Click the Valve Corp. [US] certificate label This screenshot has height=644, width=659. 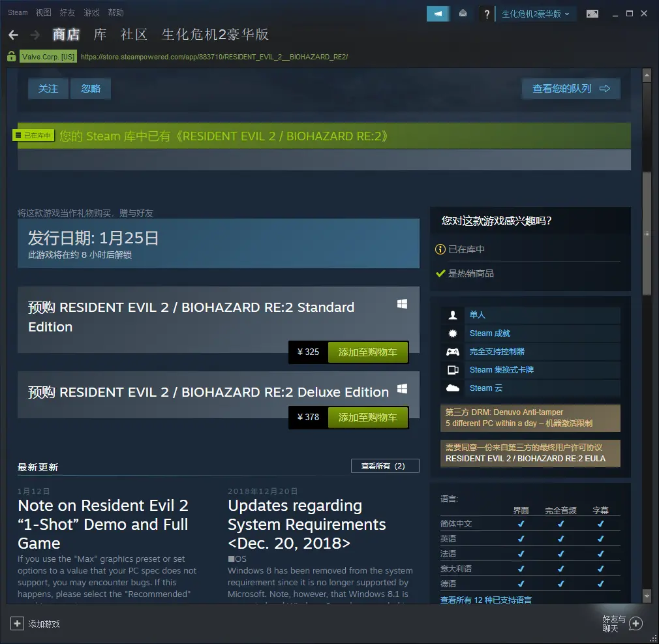tap(48, 57)
